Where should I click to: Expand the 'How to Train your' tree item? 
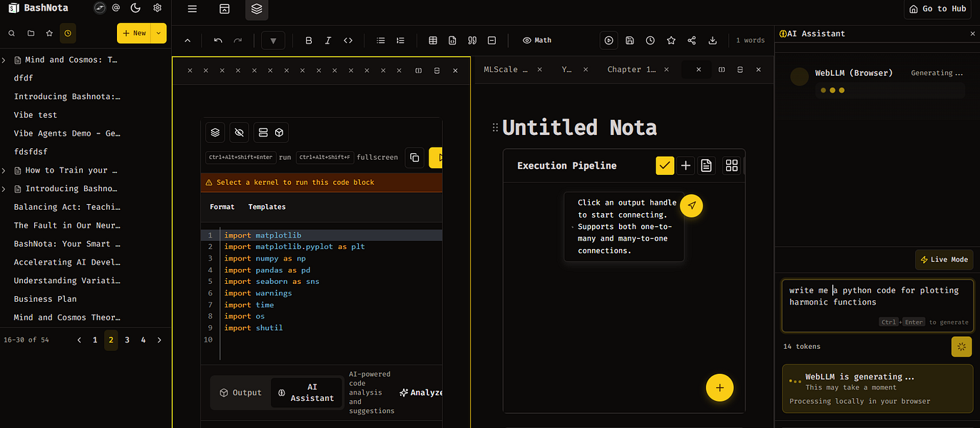click(x=4, y=170)
